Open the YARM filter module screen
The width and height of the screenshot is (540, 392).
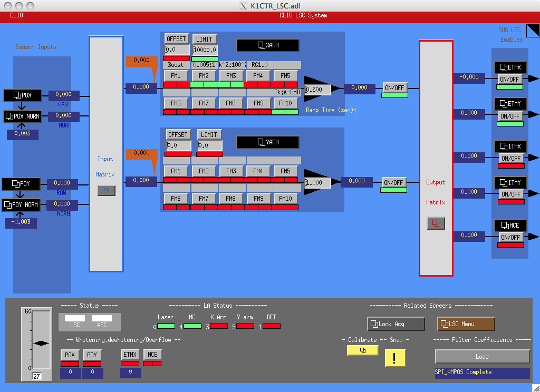point(268,142)
